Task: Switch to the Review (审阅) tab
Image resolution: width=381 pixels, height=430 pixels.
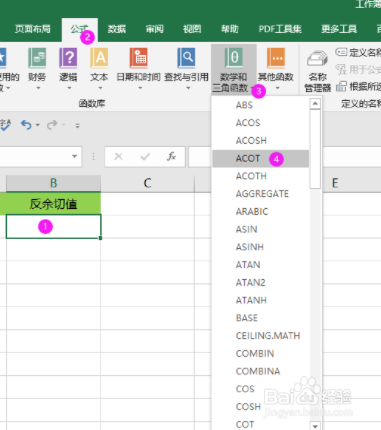Action: pyautogui.click(x=154, y=29)
